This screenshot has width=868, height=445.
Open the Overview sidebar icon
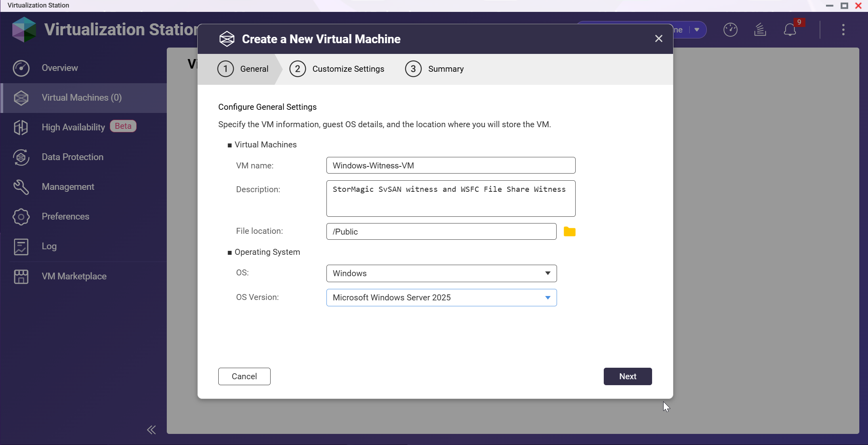tap(21, 68)
